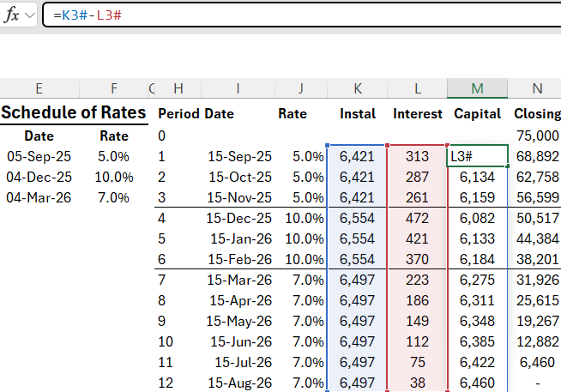Click period number 12 cell
Viewport: 561px width, 392px height.
(x=166, y=383)
